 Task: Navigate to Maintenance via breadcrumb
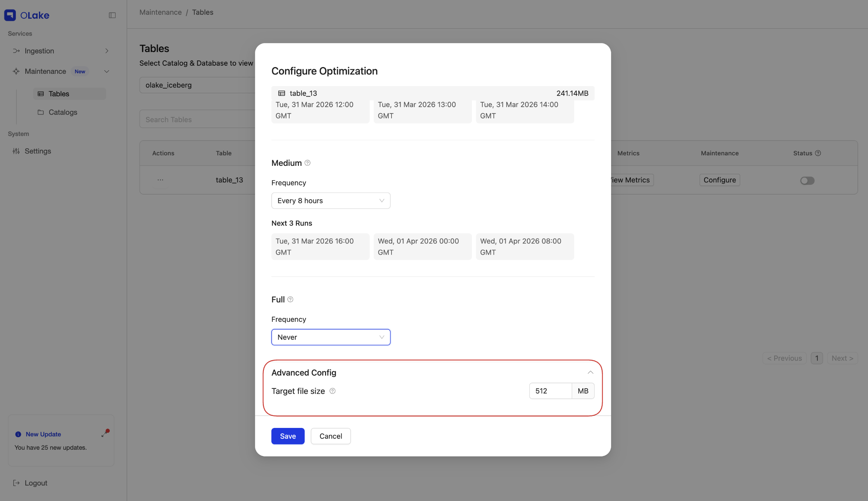click(x=160, y=12)
